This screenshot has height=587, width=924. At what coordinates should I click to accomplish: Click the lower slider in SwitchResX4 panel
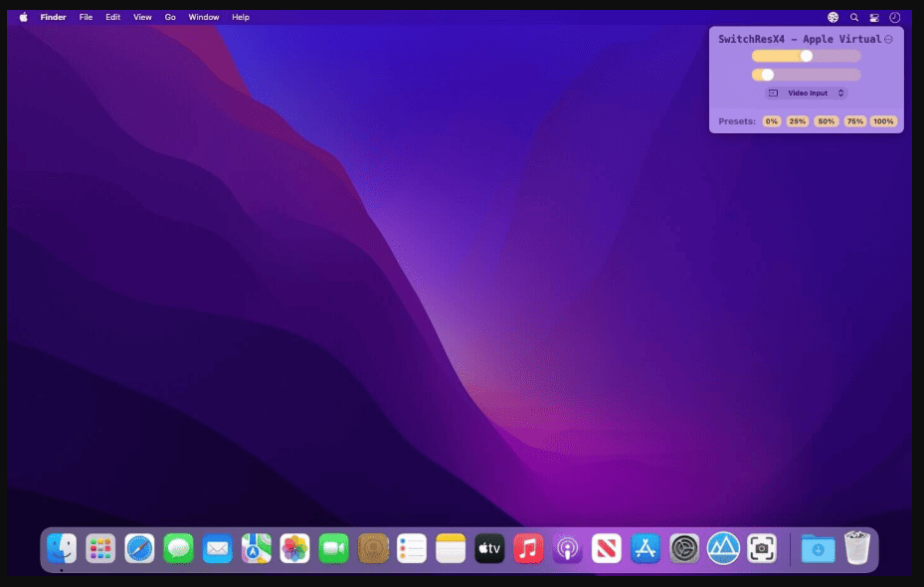coord(807,75)
